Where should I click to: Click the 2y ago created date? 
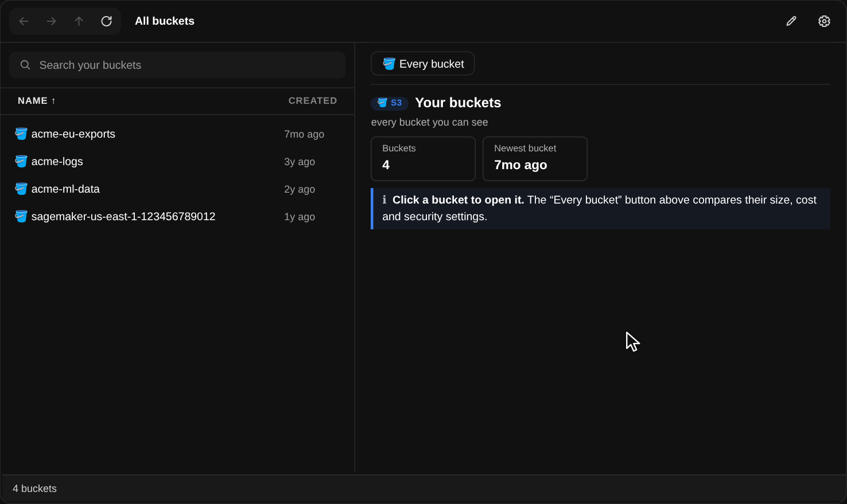pos(300,189)
